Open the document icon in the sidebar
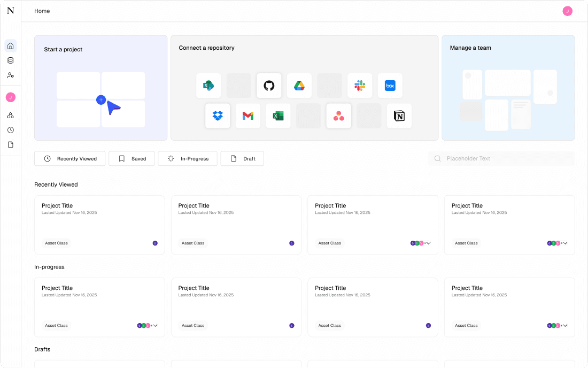Viewport: 588px width, 368px height. pyautogui.click(x=11, y=144)
